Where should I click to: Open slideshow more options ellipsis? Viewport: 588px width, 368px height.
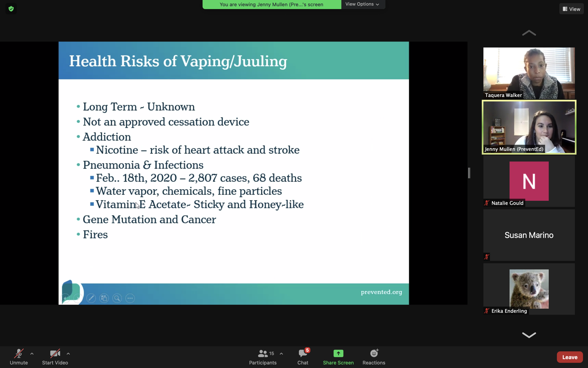pyautogui.click(x=130, y=298)
